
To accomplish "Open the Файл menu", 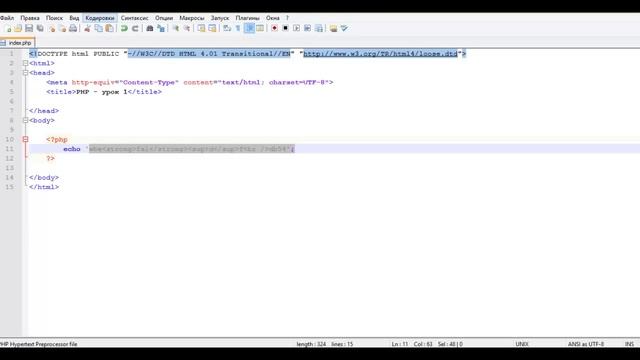I will 7,18.
